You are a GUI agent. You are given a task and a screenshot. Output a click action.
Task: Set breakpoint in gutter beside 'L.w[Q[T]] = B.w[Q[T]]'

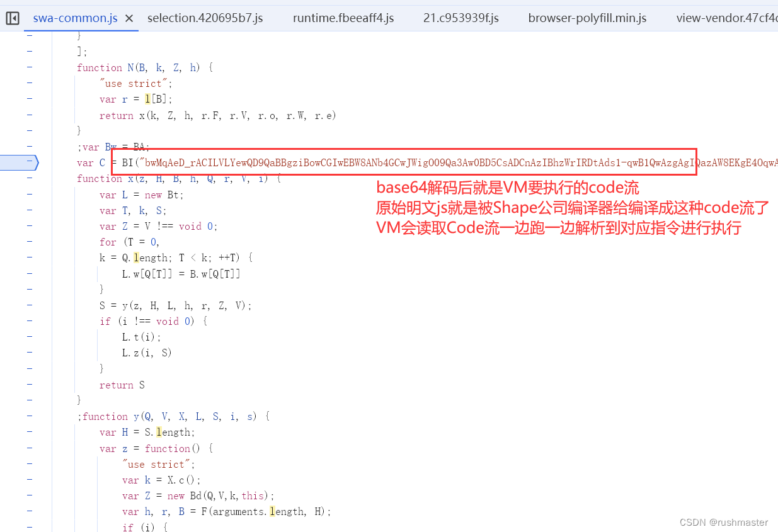30,273
